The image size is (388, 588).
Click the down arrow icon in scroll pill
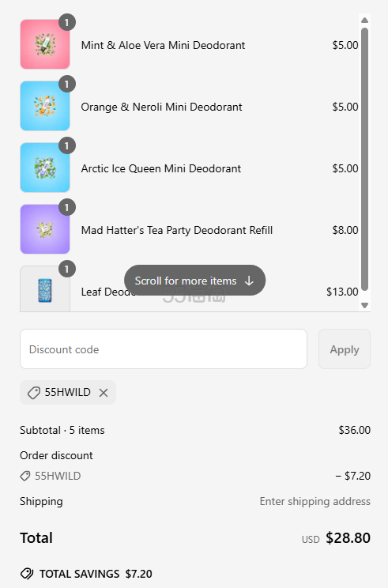point(249,281)
